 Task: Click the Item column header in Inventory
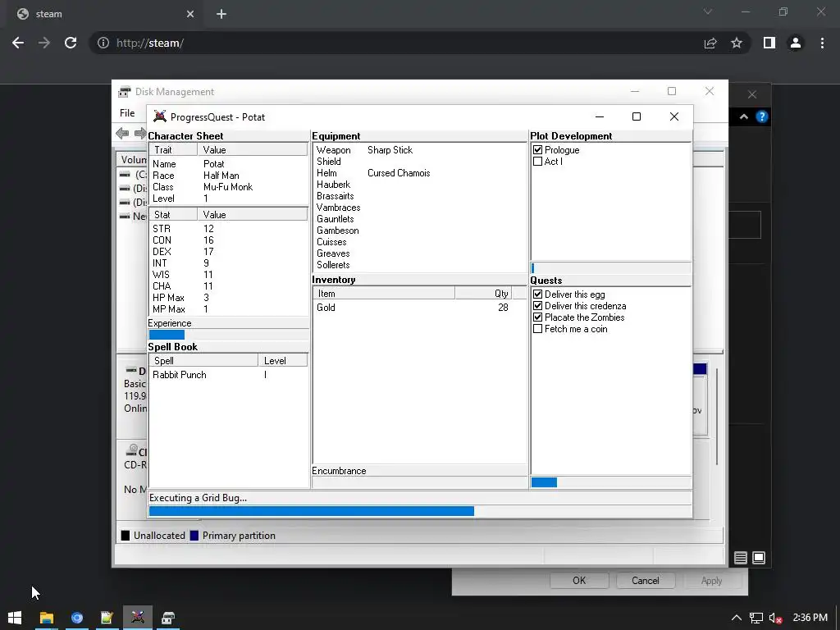[x=384, y=294]
